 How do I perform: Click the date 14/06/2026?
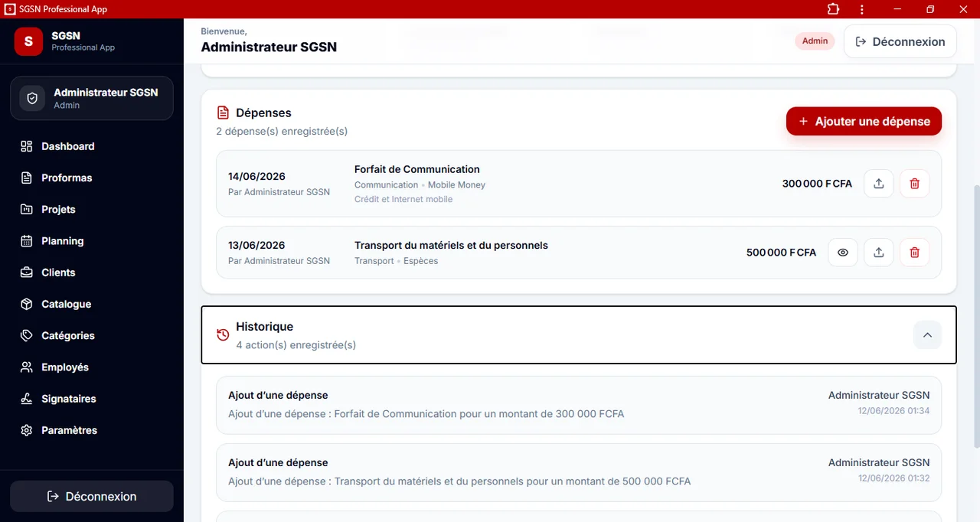click(256, 177)
